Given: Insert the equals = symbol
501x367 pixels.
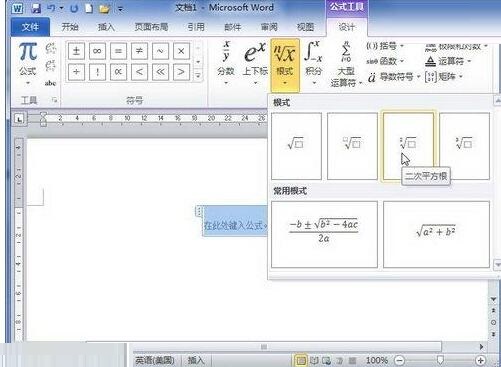Looking at the screenshot, I should click(118, 51).
